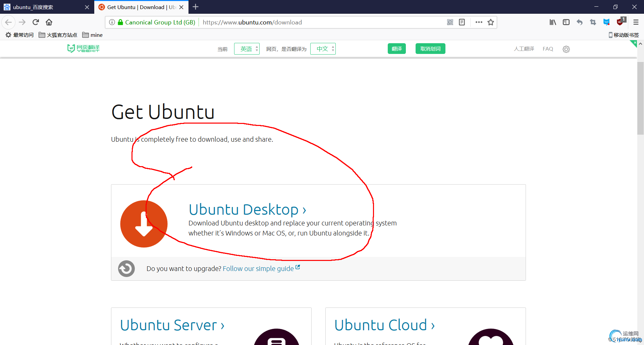Click the undo arrow toolbar icon
Screen dimensions: 644x345
(x=580, y=22)
